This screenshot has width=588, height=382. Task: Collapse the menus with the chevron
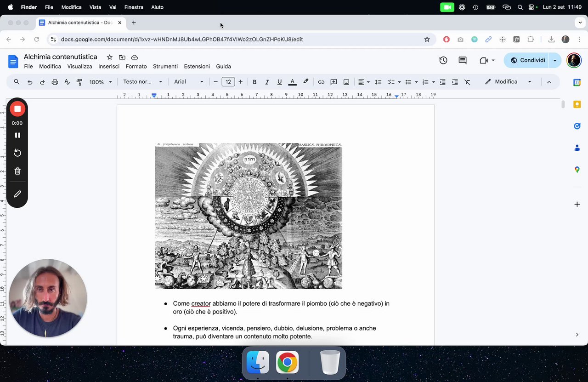[548, 82]
